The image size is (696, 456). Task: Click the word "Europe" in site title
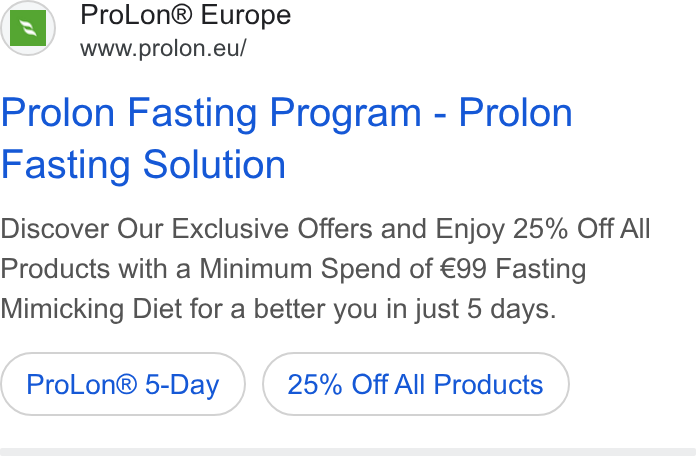pos(246,16)
